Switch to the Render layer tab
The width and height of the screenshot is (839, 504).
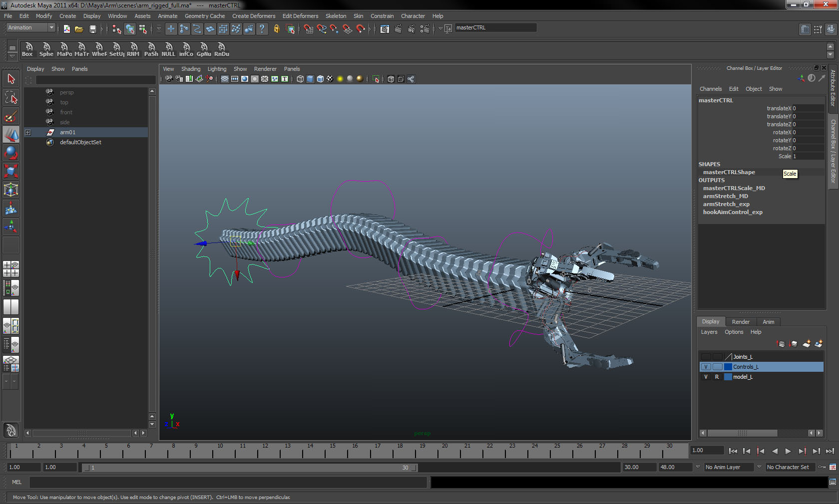click(741, 322)
